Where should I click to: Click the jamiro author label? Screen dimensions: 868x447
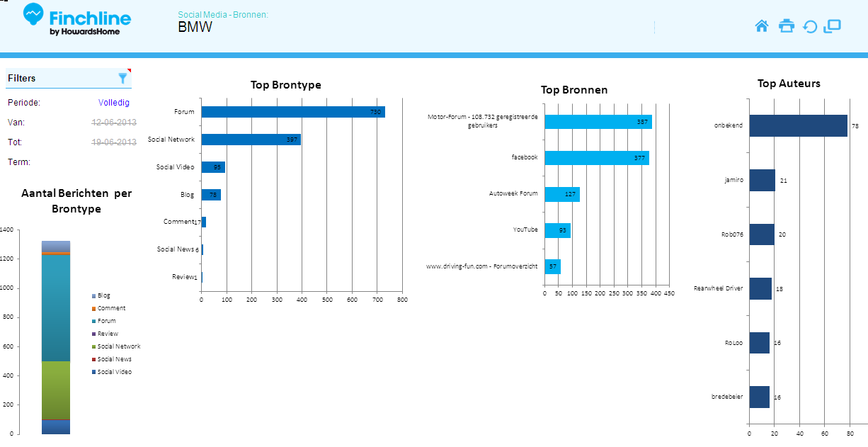coord(733,180)
